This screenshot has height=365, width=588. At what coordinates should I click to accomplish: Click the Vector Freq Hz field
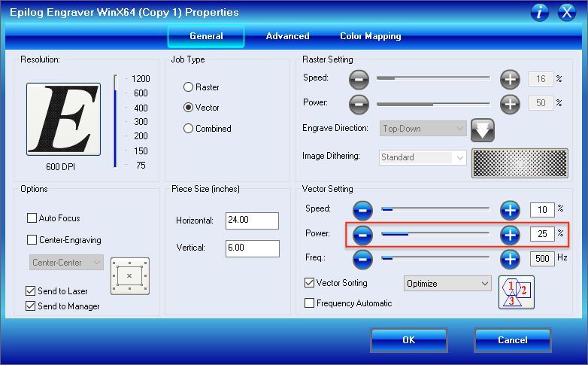click(x=542, y=258)
